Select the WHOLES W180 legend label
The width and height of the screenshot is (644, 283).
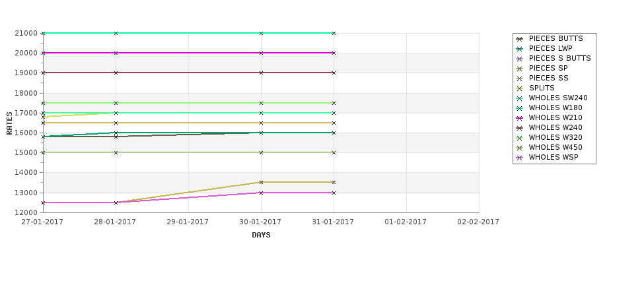[x=555, y=108]
